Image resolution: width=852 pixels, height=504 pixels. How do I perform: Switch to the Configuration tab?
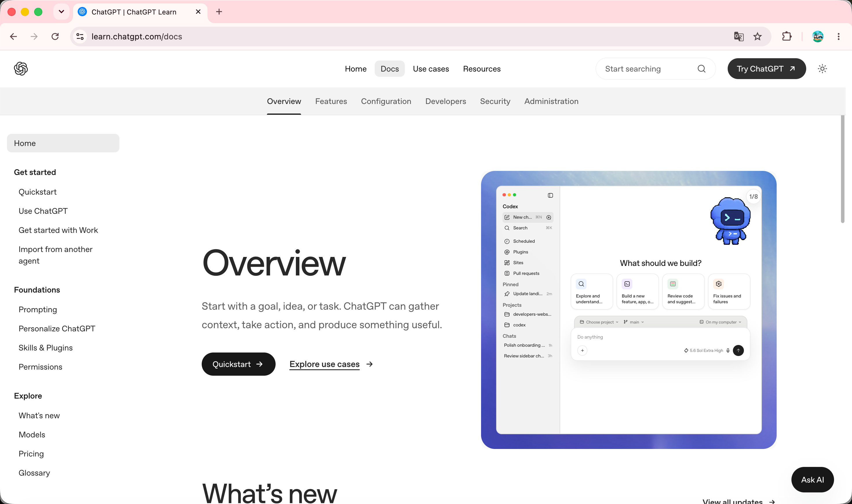coord(386,101)
